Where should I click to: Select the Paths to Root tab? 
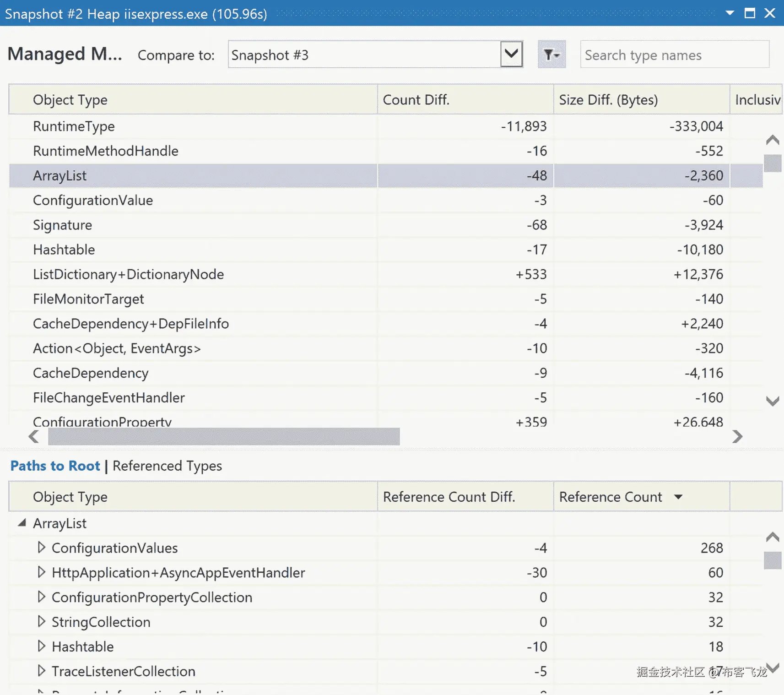click(55, 466)
